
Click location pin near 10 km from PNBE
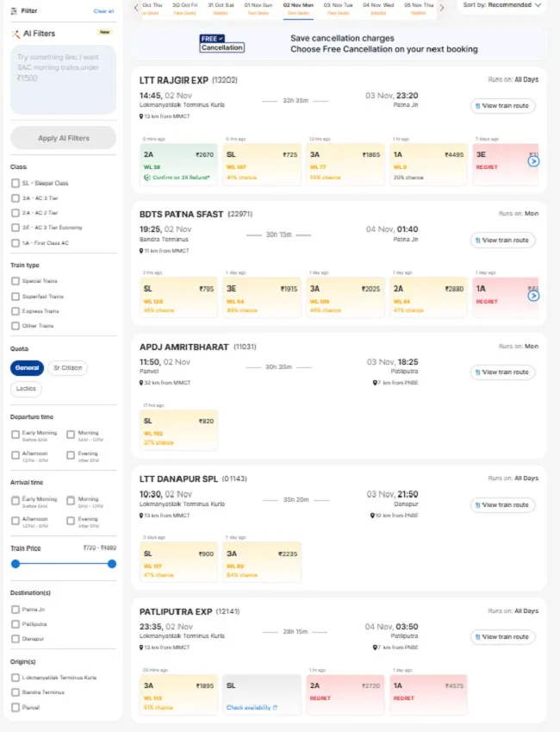pyautogui.click(x=372, y=516)
